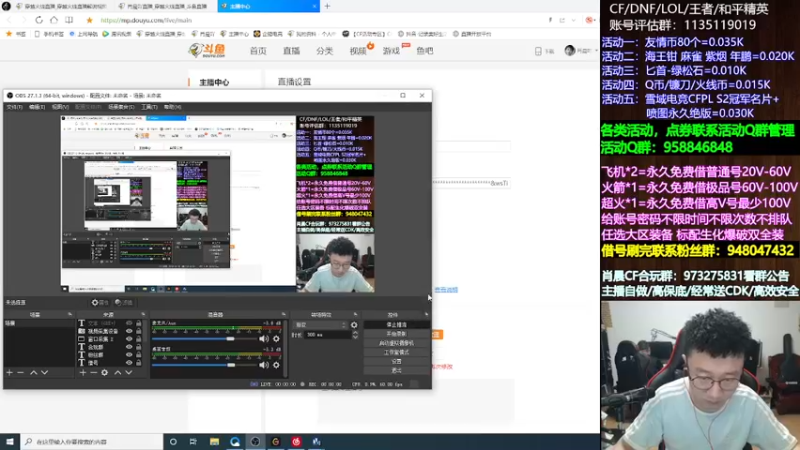Mute the desktop audio mixer channel

(x=264, y=365)
